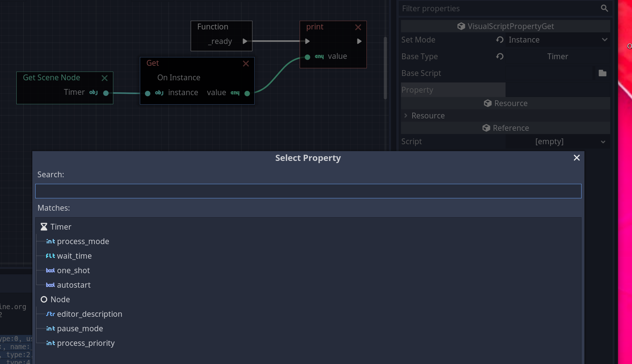The image size is (632, 364).
Task: Select the process_priority property in the list
Action: [86, 343]
